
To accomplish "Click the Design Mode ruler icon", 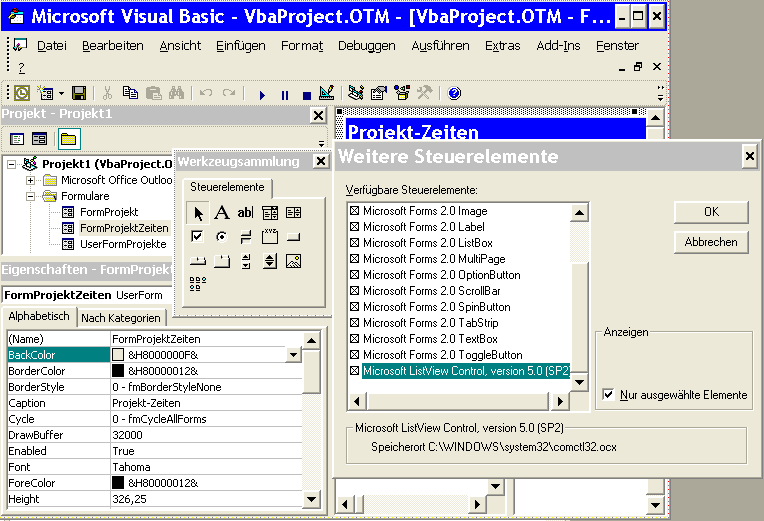I will (x=326, y=93).
